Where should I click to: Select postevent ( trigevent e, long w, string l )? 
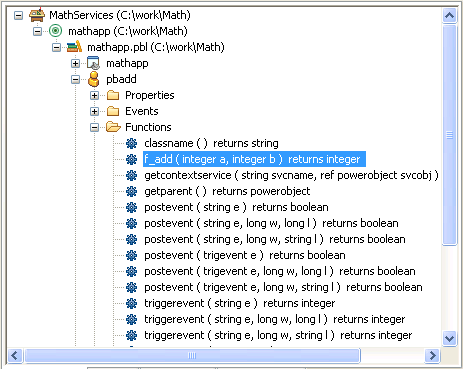click(283, 287)
